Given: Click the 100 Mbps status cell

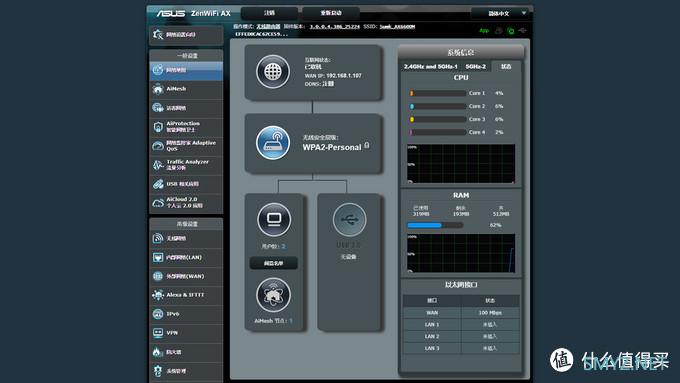Looking at the screenshot, I should tap(490, 313).
